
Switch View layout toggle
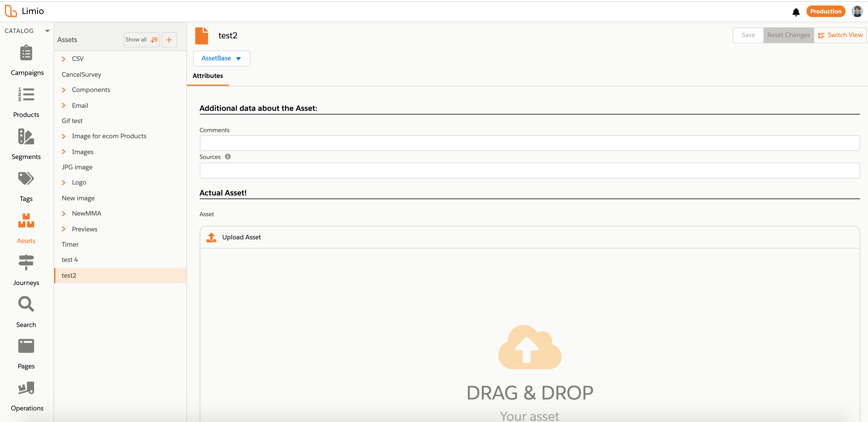tap(840, 35)
